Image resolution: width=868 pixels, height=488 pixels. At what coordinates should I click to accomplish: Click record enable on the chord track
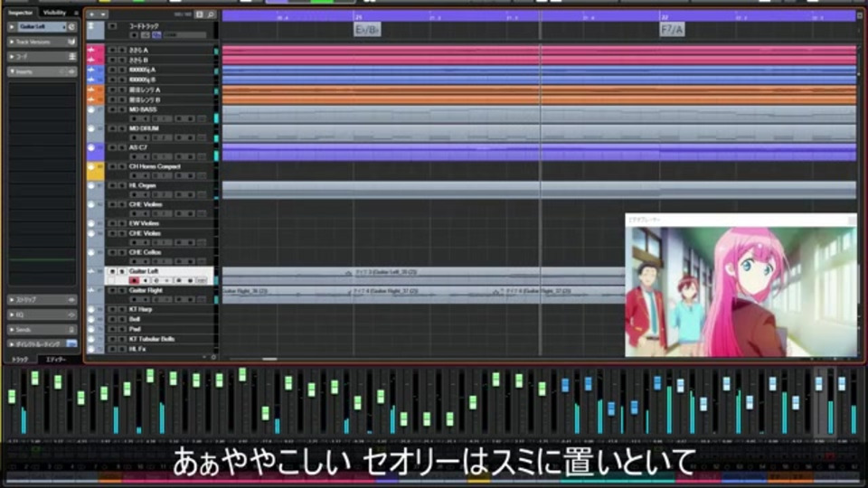[x=134, y=35]
